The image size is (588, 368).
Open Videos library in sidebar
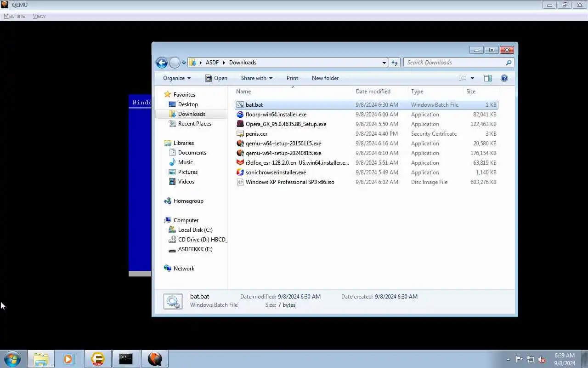click(x=186, y=182)
